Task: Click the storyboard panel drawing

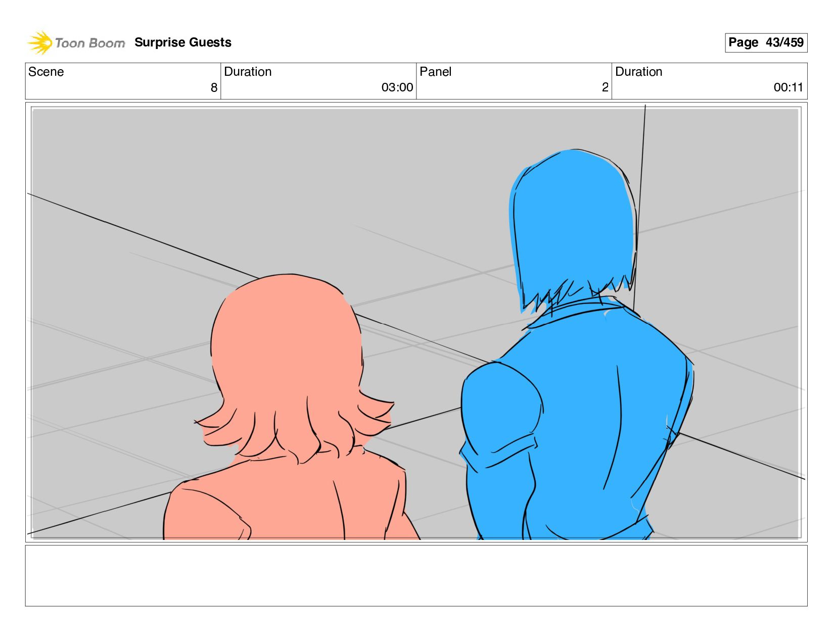Action: [416, 322]
